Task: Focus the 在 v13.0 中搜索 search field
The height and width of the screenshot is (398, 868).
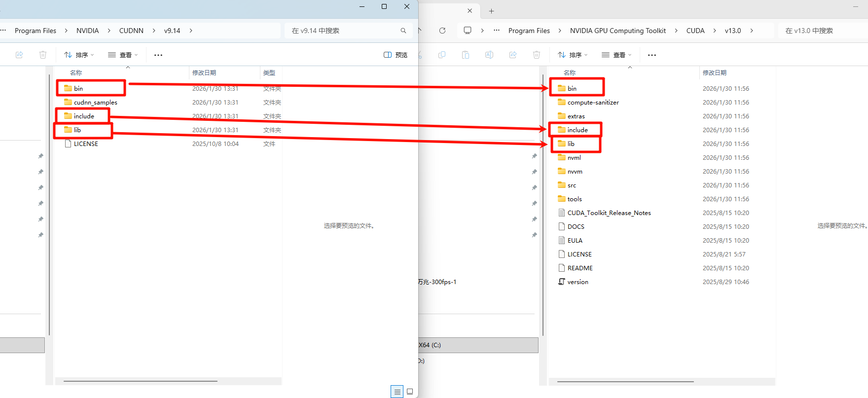Action: pos(823,31)
